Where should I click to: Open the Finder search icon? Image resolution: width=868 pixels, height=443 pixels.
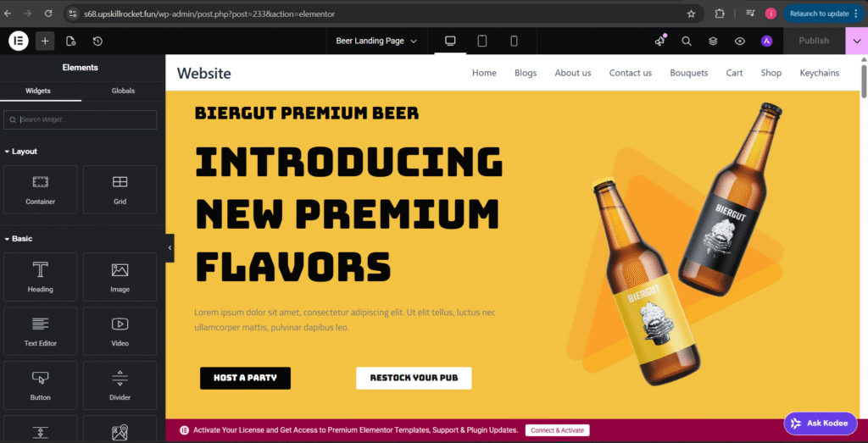click(687, 41)
